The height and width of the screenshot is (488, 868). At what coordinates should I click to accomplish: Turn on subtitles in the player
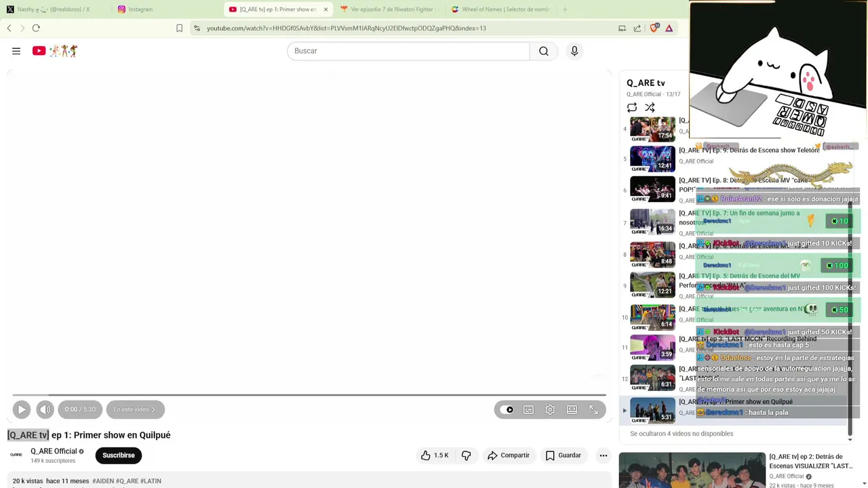point(528,409)
